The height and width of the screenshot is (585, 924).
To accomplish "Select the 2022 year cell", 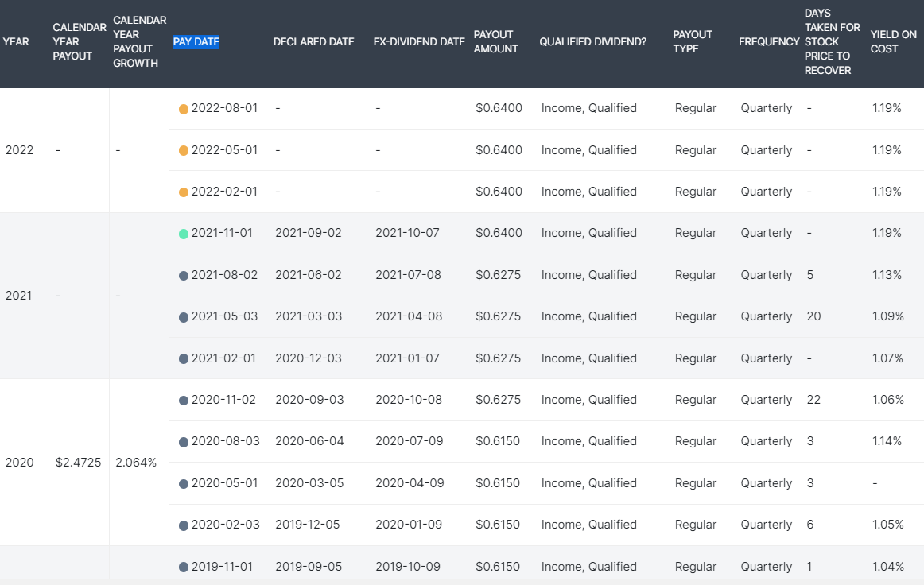I will pyautogui.click(x=19, y=150).
